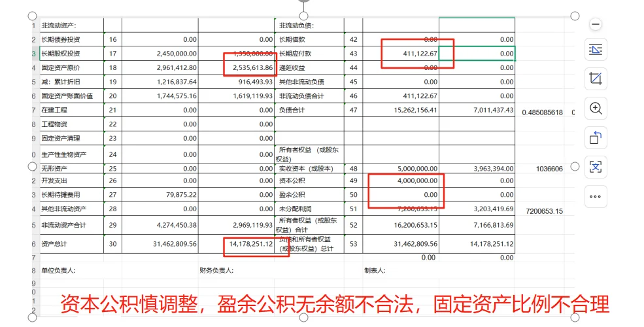The height and width of the screenshot is (327, 644).
Task: Click the ratio value 0.485085618
Action: click(x=543, y=112)
